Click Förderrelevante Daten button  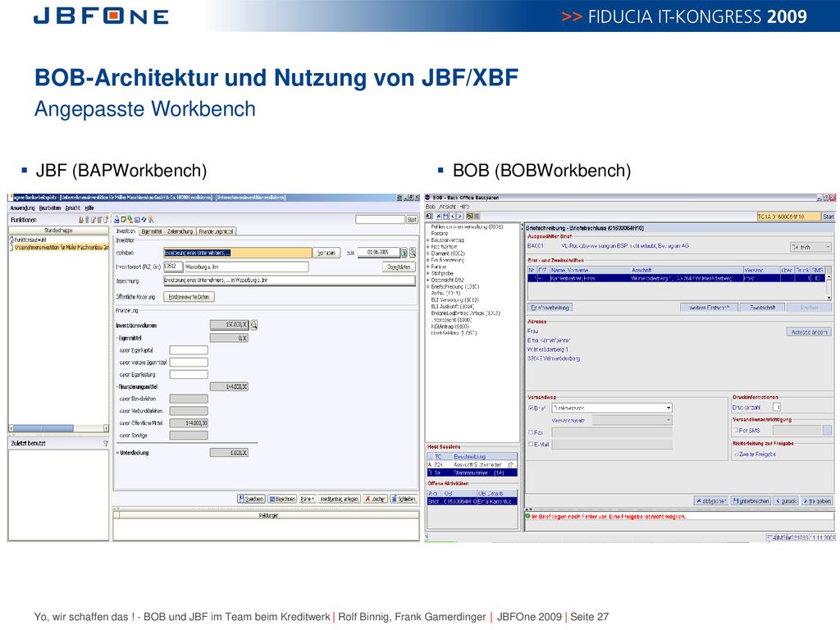(189, 297)
